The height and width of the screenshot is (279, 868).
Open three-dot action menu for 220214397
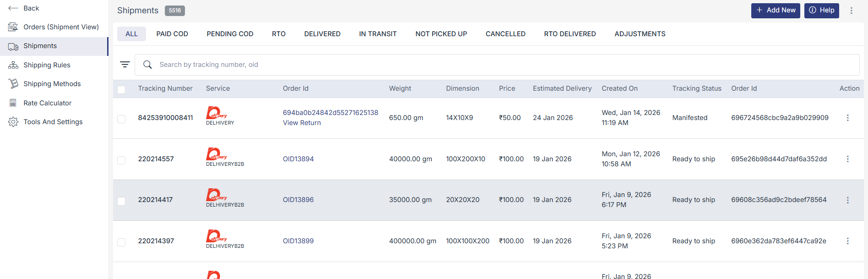pyautogui.click(x=847, y=241)
